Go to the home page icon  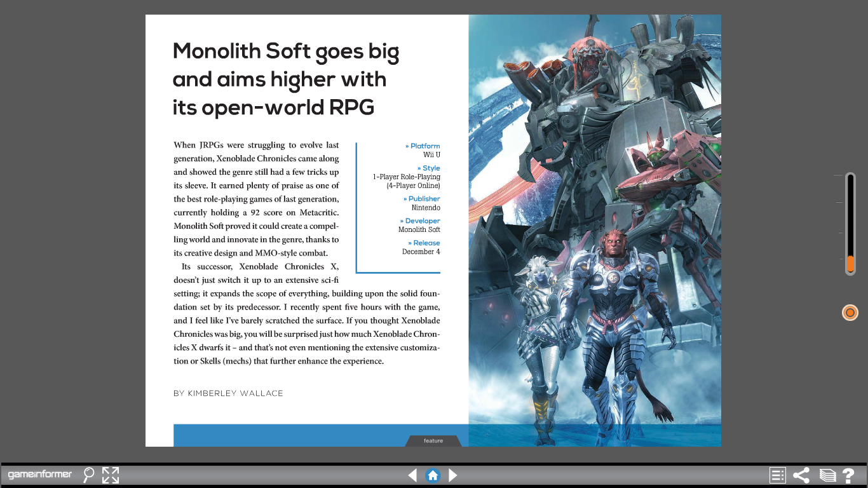[x=433, y=475]
